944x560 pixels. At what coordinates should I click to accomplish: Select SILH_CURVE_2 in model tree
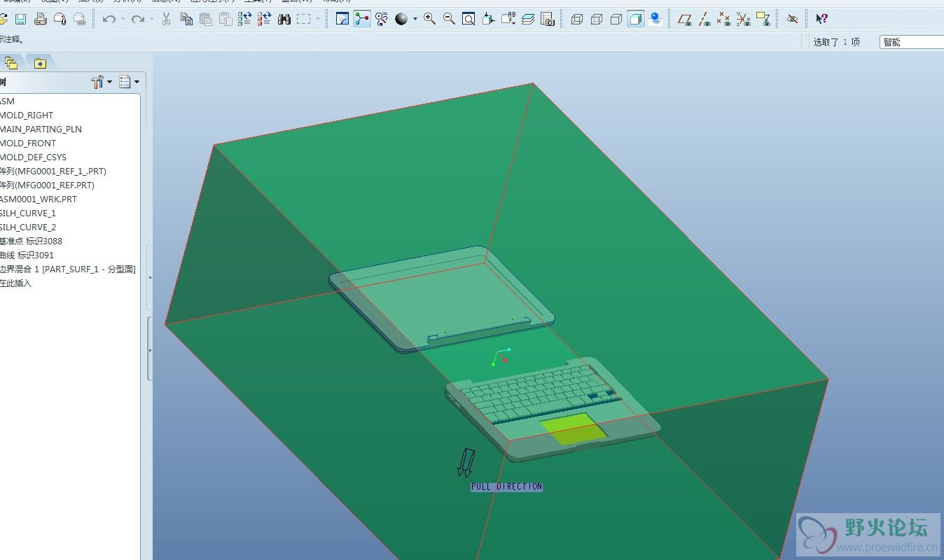coord(28,227)
